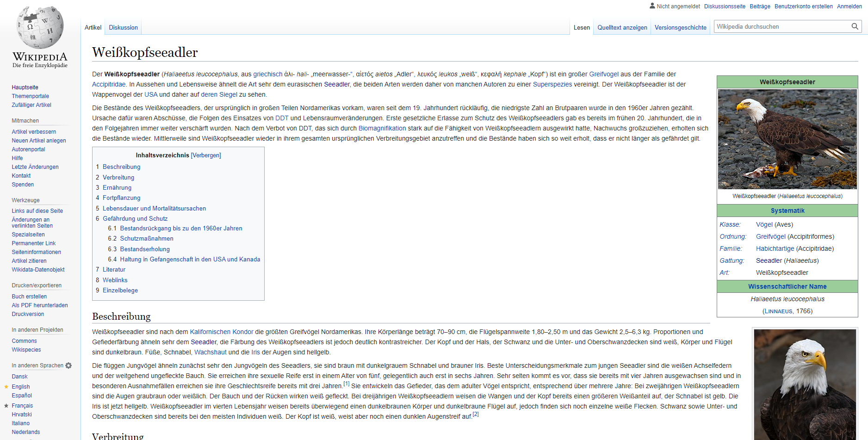Jump to Literatur section

tap(114, 270)
